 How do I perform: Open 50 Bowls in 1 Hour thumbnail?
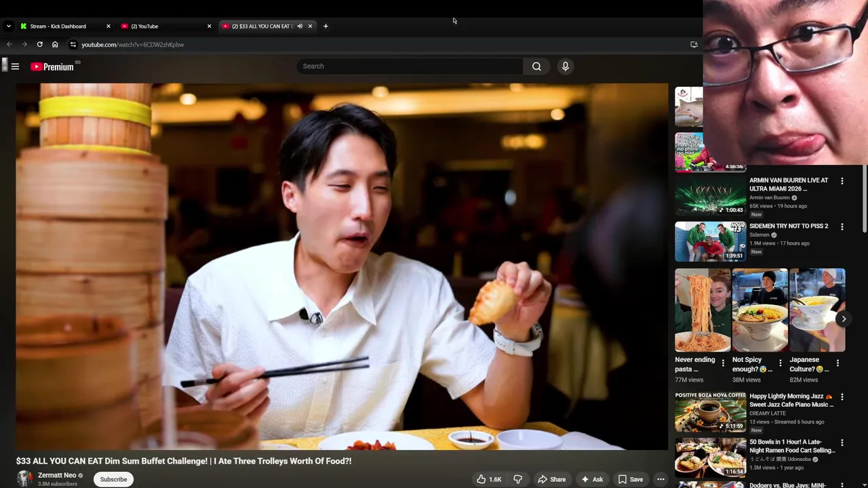[710, 457]
